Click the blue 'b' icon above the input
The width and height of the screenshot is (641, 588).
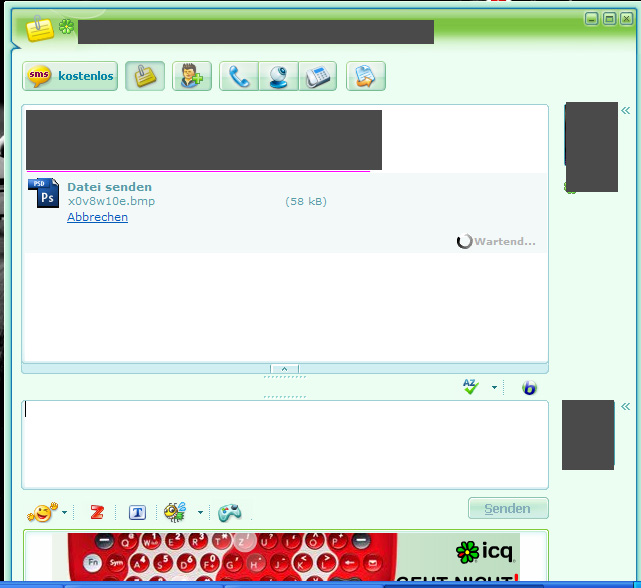[529, 388]
